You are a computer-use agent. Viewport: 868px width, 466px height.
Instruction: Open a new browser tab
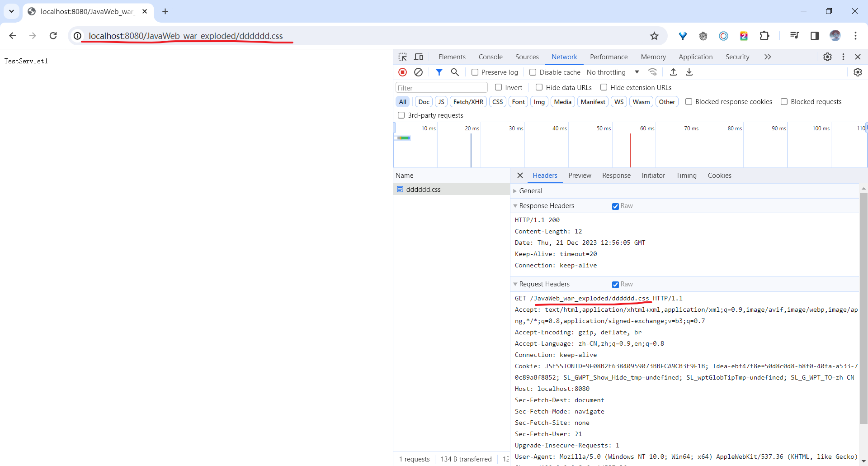pyautogui.click(x=165, y=11)
